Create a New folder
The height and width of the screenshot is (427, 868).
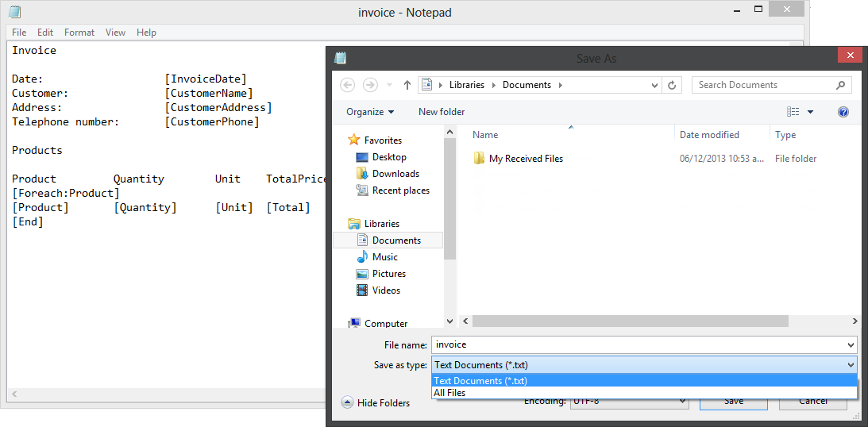442,112
